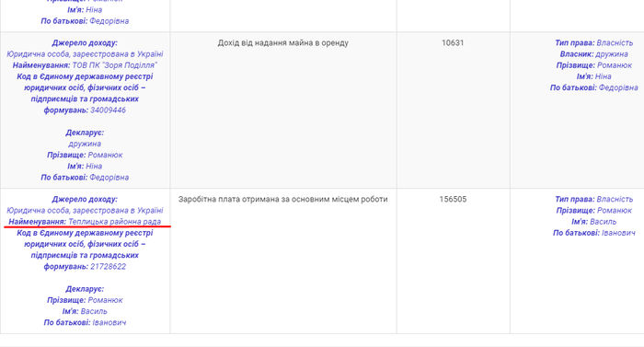The height and width of the screenshot is (347, 644).
Task: Click 'Прізвище: Романюк' in the rental row's right column
Action: [x=594, y=65]
